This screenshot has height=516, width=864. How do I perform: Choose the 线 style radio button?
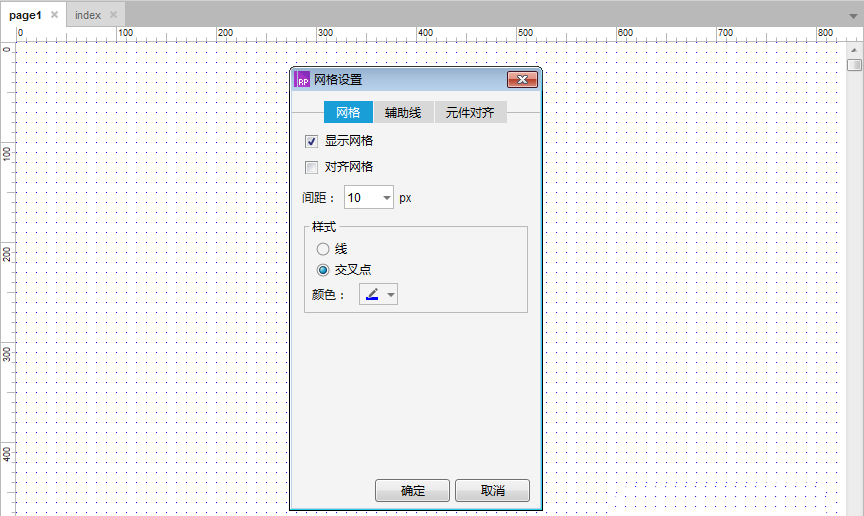(x=323, y=249)
